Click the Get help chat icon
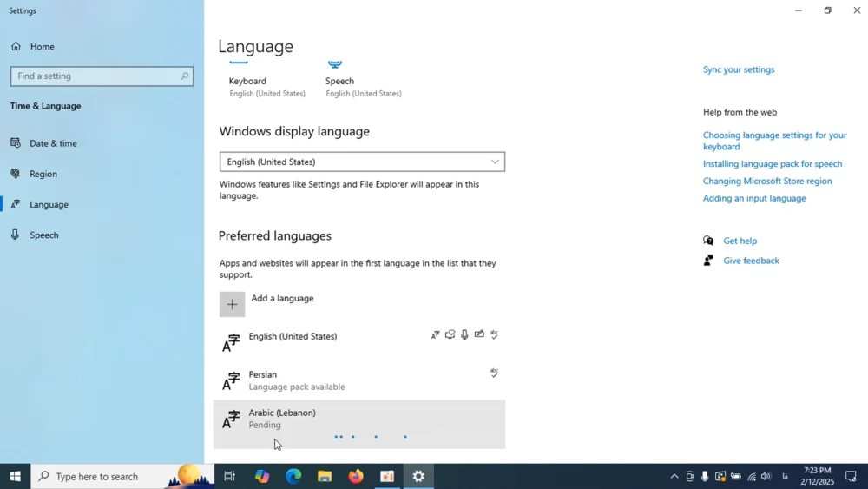This screenshot has width=868, height=489. (708, 241)
